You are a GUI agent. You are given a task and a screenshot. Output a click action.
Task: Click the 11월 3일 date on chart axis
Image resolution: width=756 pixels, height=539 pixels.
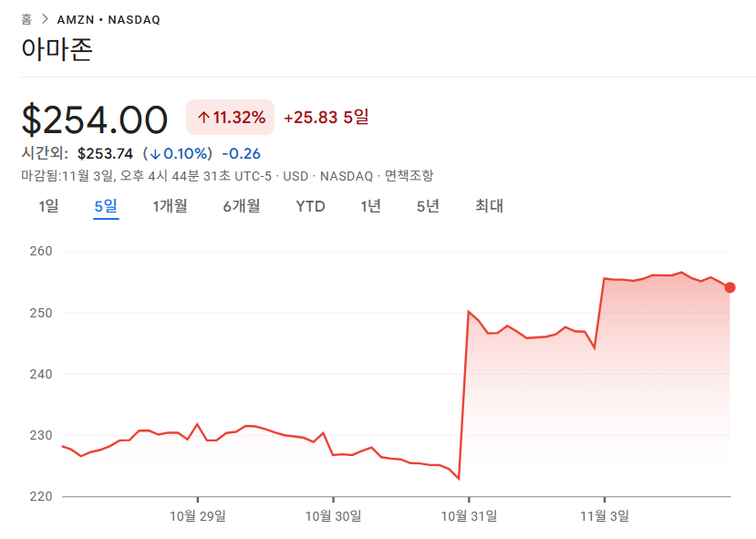pyautogui.click(x=605, y=516)
